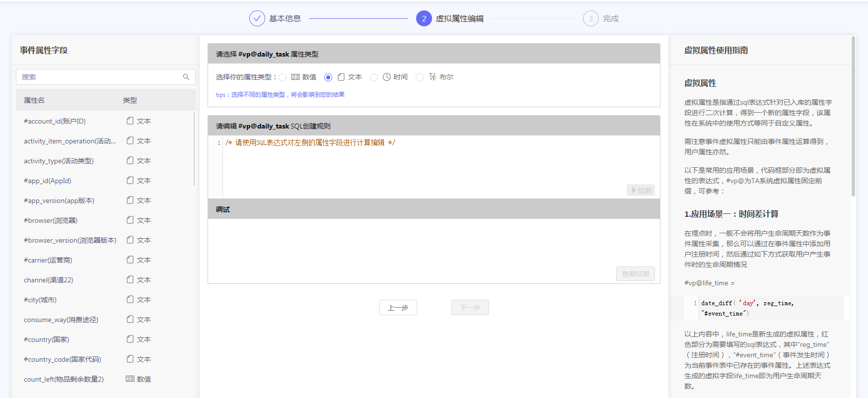868x398 pixels.
Task: Select the text (文本) radio button
Action: 328,77
